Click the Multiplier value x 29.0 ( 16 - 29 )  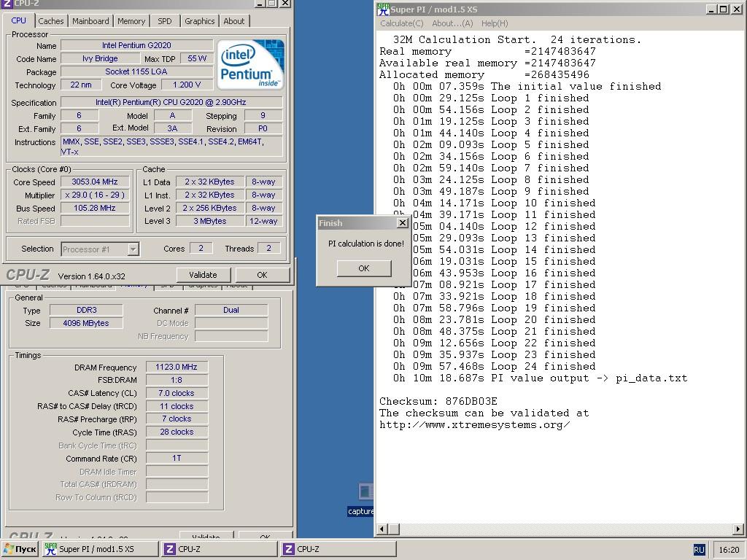tap(95, 195)
